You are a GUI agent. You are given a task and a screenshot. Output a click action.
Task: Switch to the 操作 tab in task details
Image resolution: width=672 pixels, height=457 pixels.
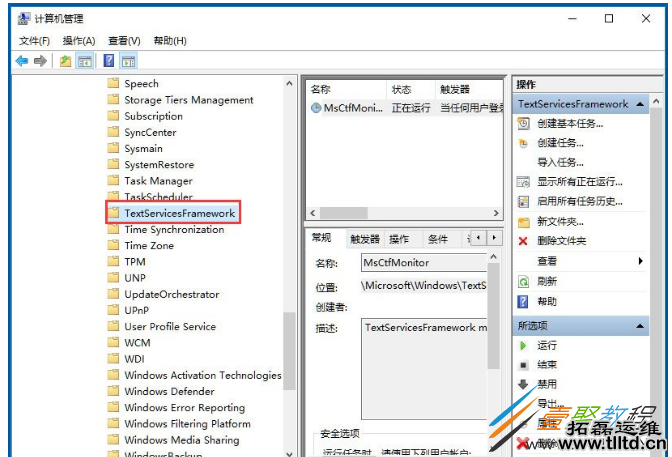tap(399, 239)
